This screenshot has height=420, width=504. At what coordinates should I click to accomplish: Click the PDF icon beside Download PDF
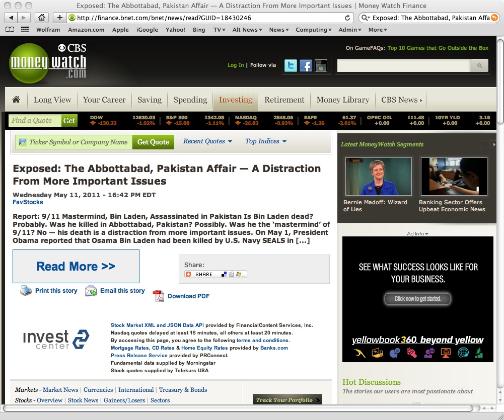click(159, 296)
